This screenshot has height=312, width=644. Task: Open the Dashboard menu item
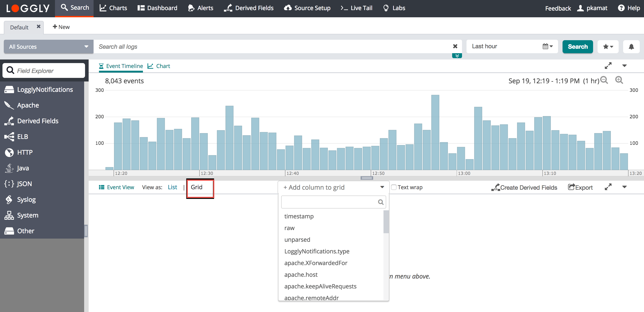(x=157, y=8)
